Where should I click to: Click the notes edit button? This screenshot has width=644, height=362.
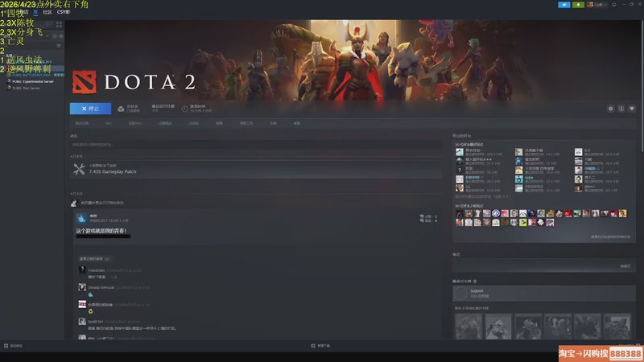coord(625,266)
